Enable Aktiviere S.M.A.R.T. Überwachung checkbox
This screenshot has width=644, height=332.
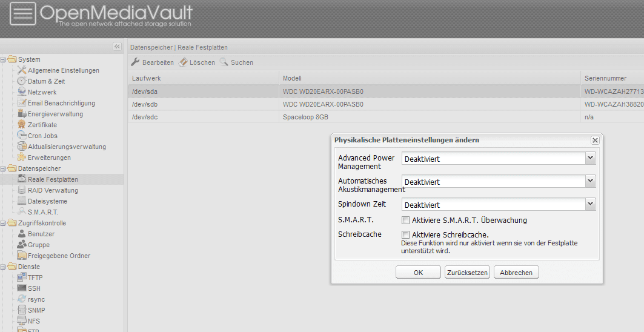[x=405, y=221]
